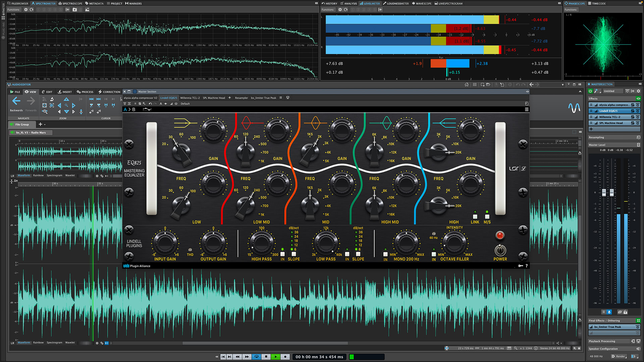Enable loop playback in the transport bar

(x=257, y=357)
